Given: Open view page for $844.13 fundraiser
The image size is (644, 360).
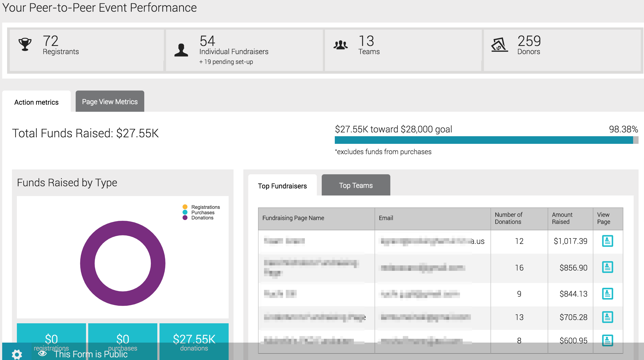Looking at the screenshot, I should 607,294.
